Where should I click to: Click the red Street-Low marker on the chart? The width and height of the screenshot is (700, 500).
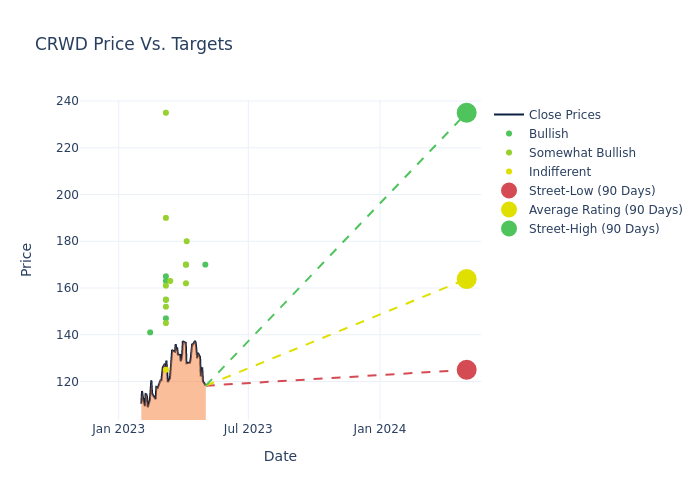click(466, 370)
